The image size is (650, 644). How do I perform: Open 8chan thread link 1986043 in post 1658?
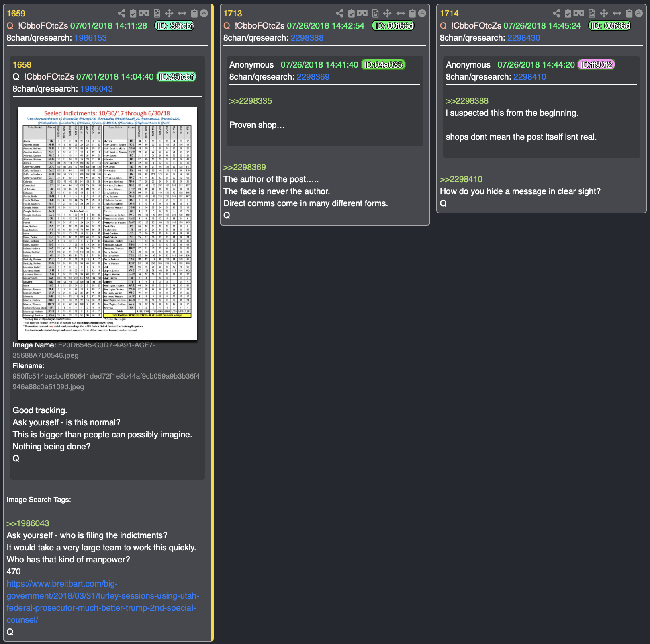click(x=96, y=89)
